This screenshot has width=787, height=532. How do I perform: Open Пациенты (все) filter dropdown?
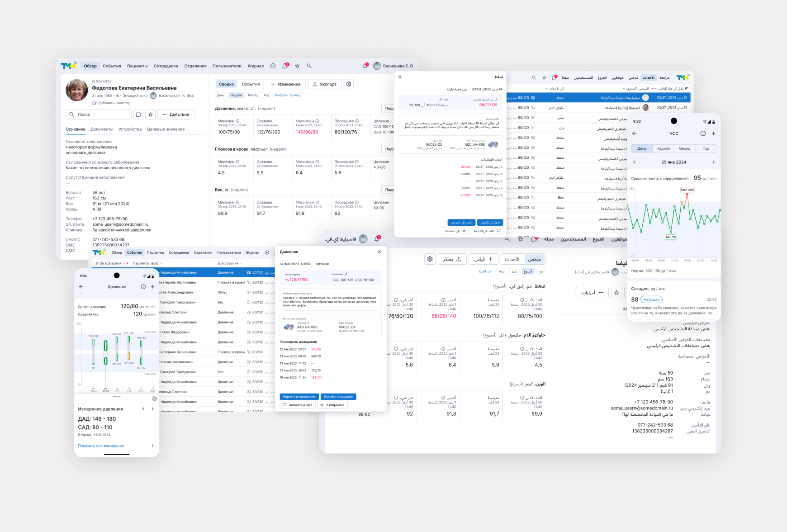click(x=147, y=263)
